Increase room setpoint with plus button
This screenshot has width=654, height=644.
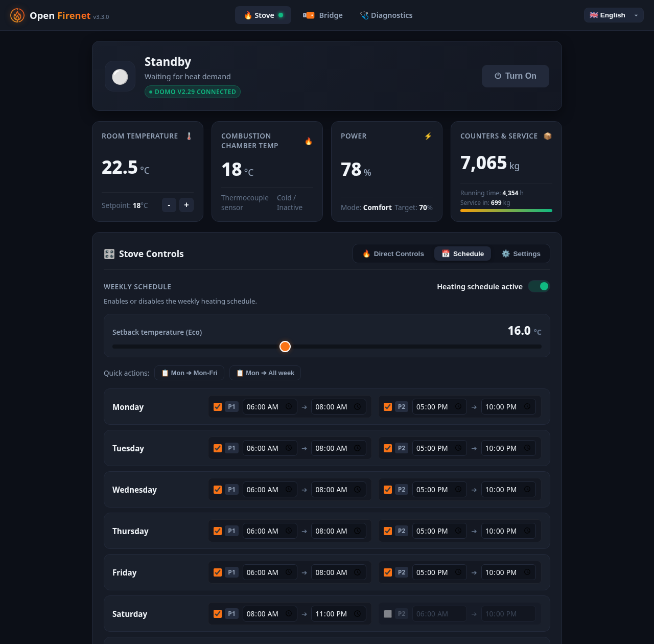point(186,205)
